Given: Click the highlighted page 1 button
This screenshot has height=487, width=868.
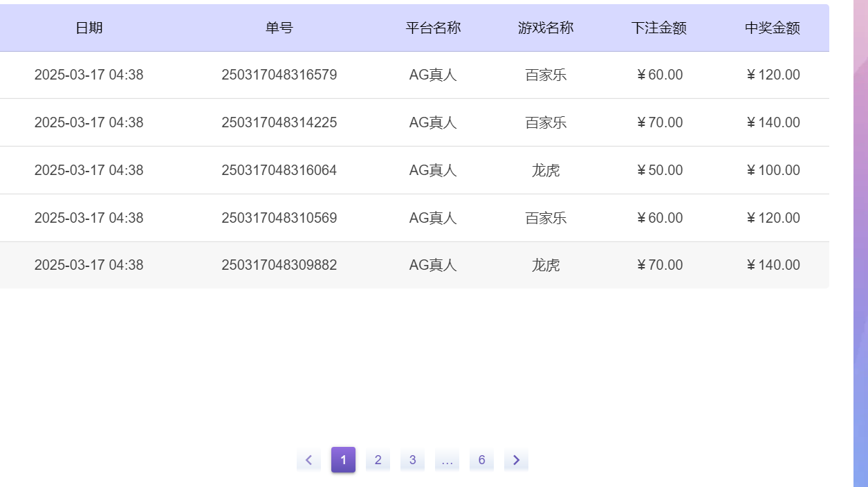Looking at the screenshot, I should 343,459.
